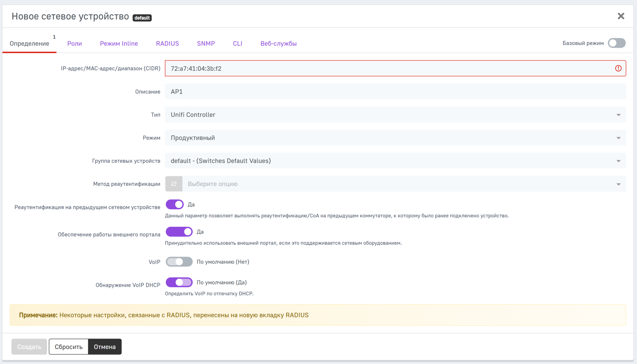The width and height of the screenshot is (637, 364).
Task: Select the Веб-службы tab
Action: (278, 43)
